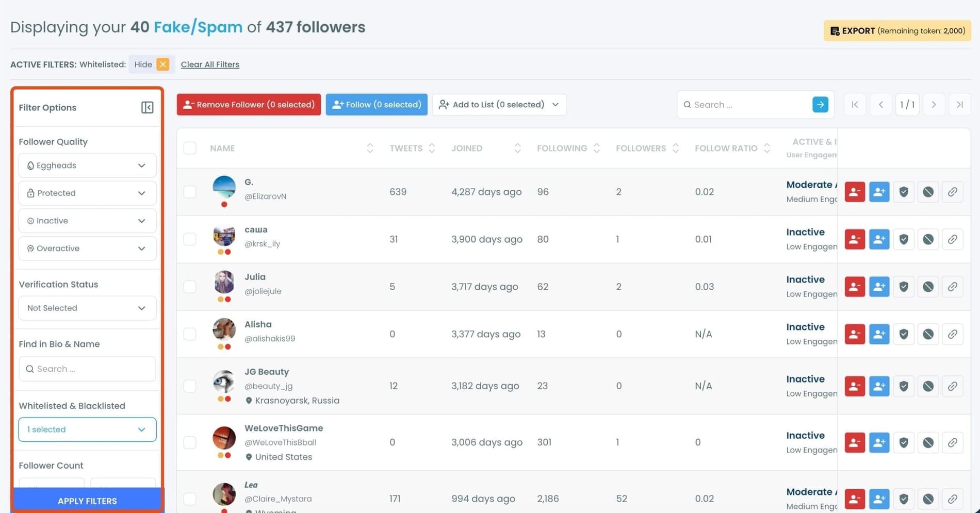Screen dimensions: 980x513
Task: Open Verification Status Not Selected dropdown
Action: coord(87,308)
